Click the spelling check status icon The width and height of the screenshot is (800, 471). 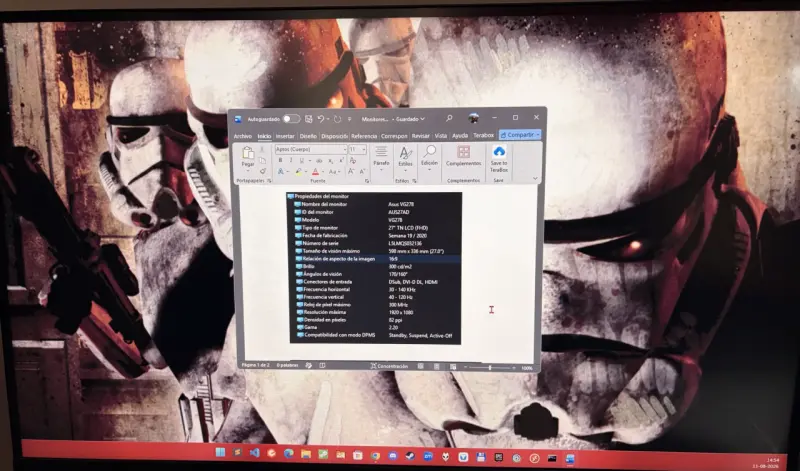pos(309,366)
